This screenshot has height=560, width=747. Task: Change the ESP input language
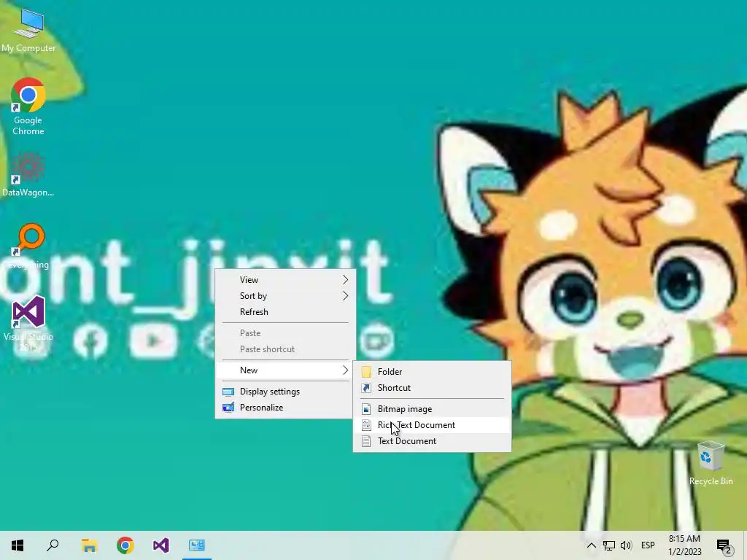pos(648,545)
